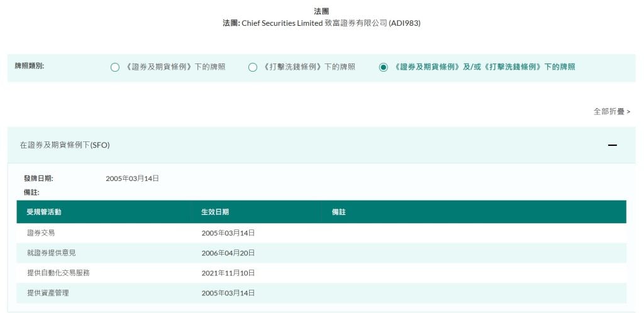Click date 2021年11月10日 in table

click(228, 273)
